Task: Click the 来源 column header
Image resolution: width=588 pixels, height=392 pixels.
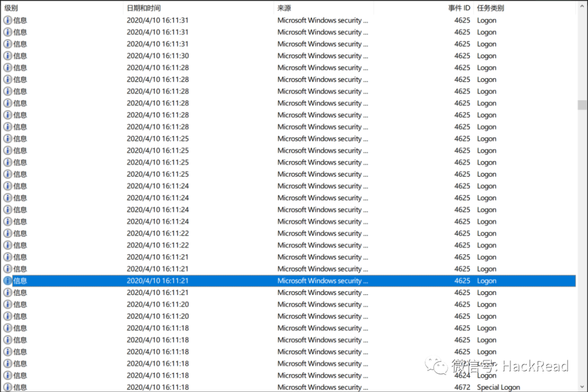Action: tap(284, 8)
